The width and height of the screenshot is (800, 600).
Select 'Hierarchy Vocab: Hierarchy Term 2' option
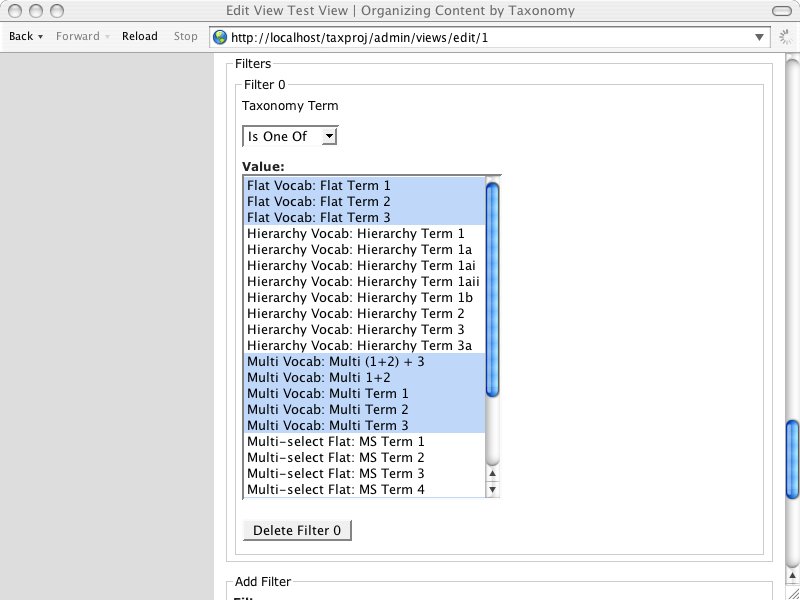click(364, 313)
